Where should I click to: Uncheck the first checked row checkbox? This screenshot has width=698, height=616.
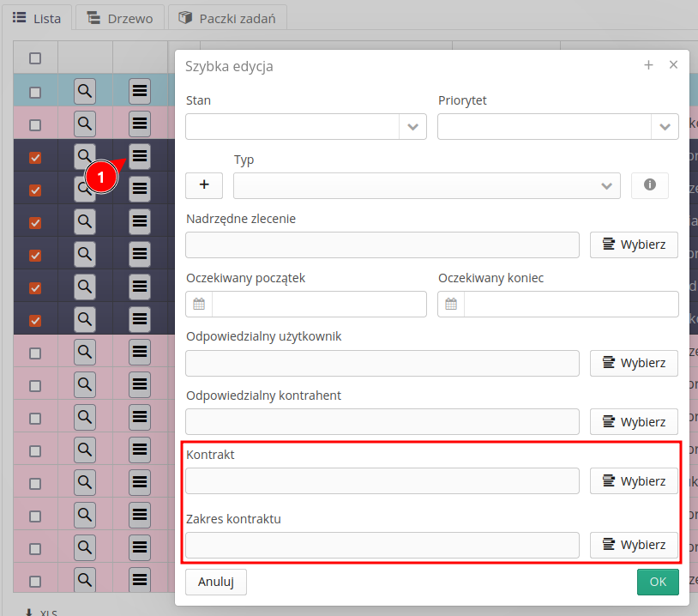[x=35, y=158]
